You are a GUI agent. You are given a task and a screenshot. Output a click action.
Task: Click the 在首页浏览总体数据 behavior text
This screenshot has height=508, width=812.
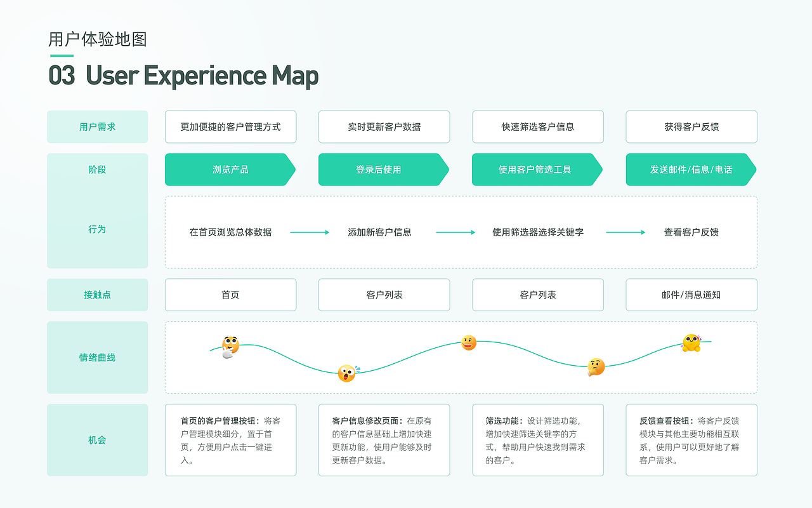click(230, 232)
